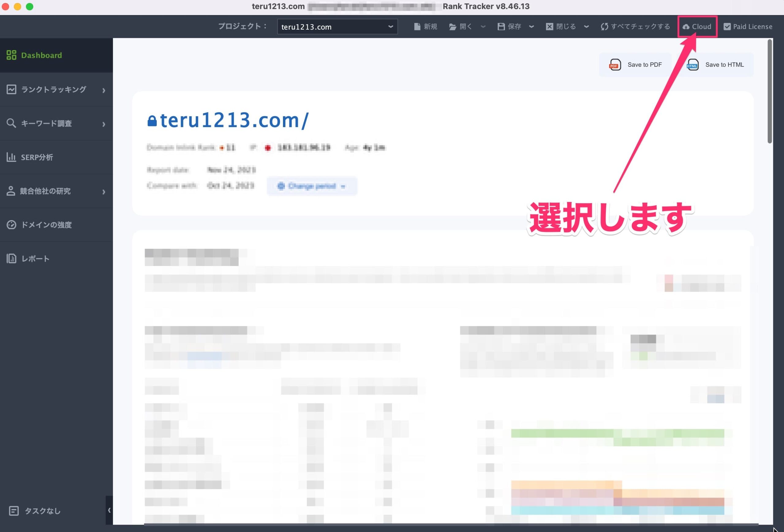784x532 pixels.
Task: Toggle the Paid License checkbox
Action: tap(727, 27)
